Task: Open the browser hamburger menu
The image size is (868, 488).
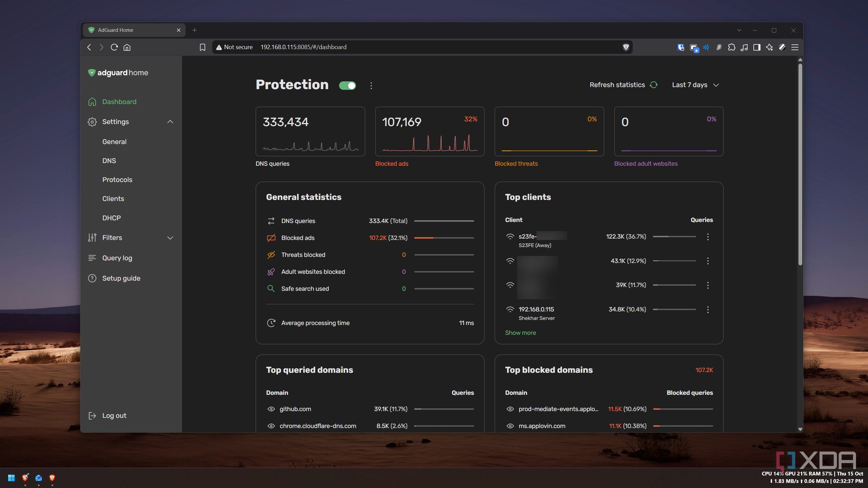Action: pos(795,47)
